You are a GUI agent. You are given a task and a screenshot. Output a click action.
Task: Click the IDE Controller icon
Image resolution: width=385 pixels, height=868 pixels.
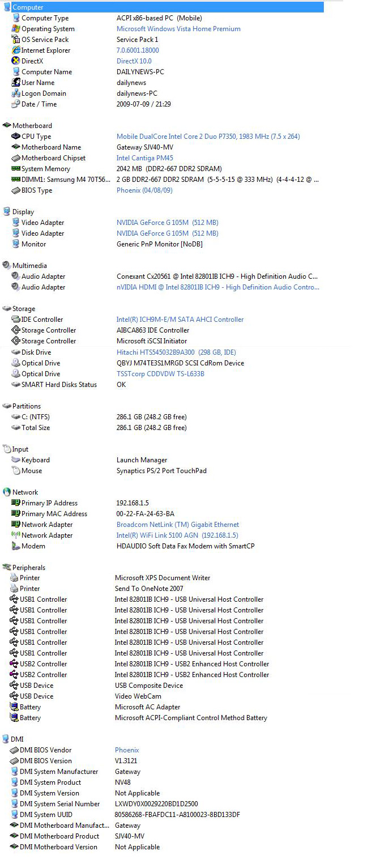(x=16, y=320)
